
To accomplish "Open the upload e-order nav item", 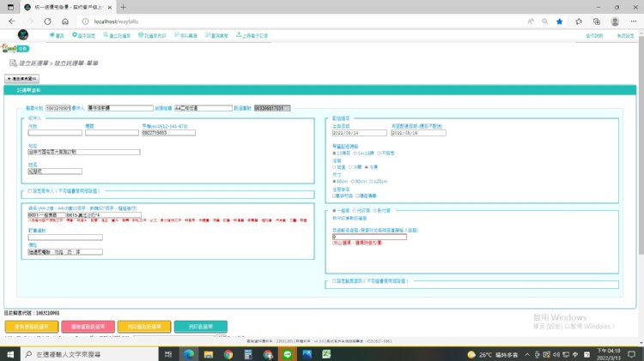I will 252,36.
